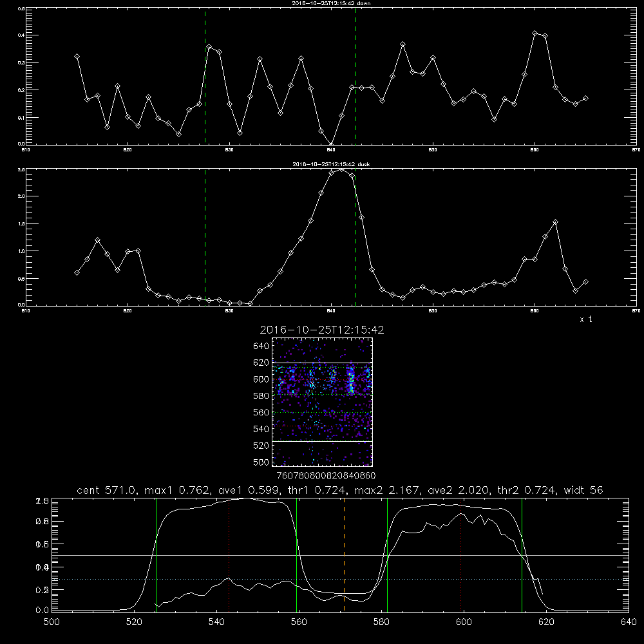
Task: Click the '500' label on color image y-axis
Action: (x=261, y=462)
